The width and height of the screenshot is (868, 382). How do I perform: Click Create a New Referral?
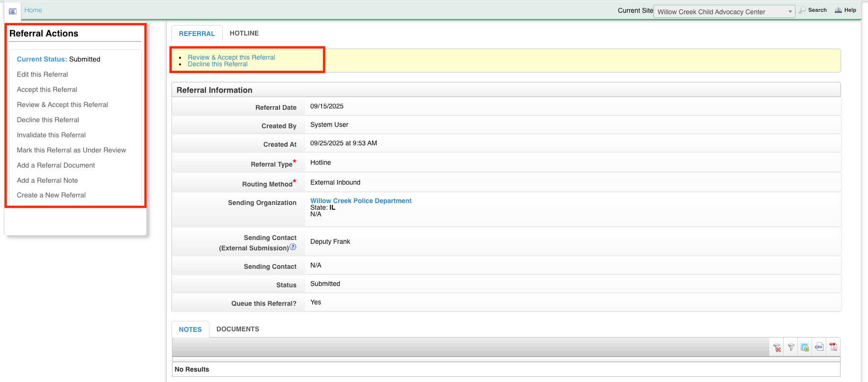pyautogui.click(x=51, y=195)
